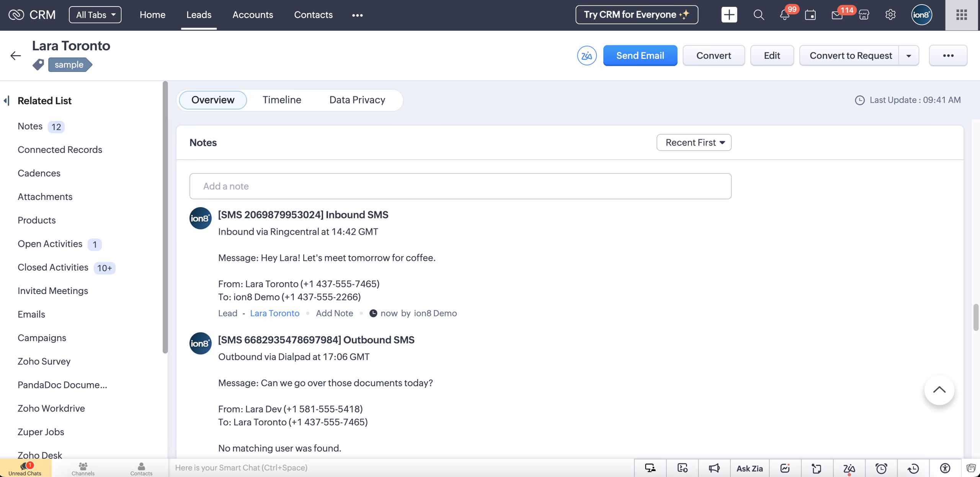980x477 pixels.
Task: Click the Notes 12 count badge in sidebar
Action: [56, 126]
